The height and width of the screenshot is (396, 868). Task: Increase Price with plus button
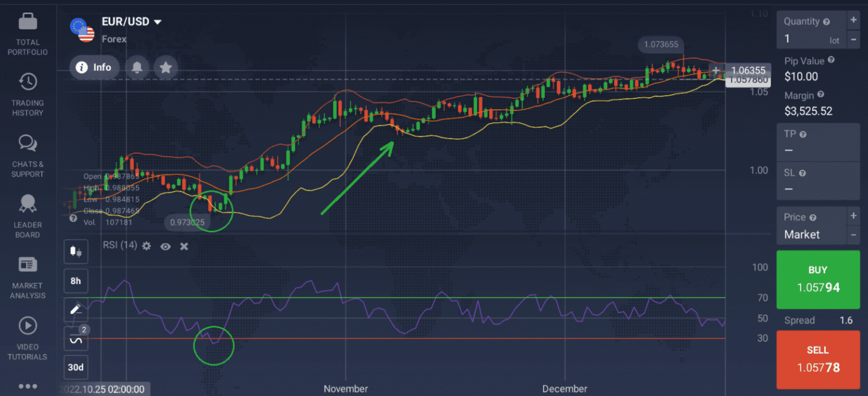pyautogui.click(x=853, y=216)
